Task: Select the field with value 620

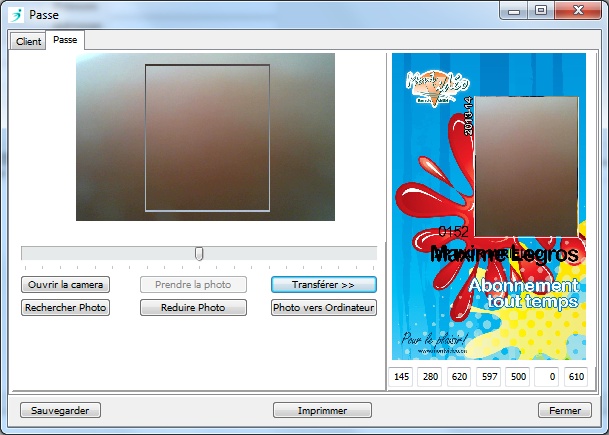Action: click(x=460, y=377)
